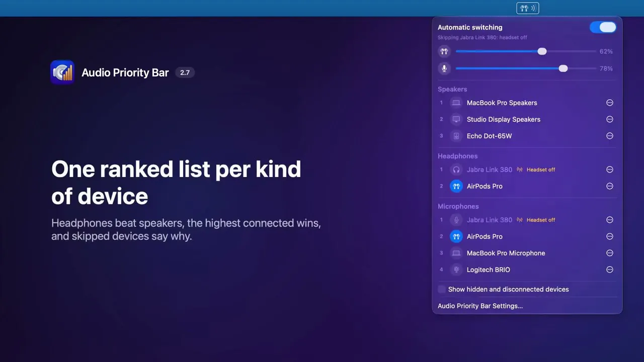Click the Jabra Link 380 headphones icon
The width and height of the screenshot is (644, 362).
[x=456, y=169]
